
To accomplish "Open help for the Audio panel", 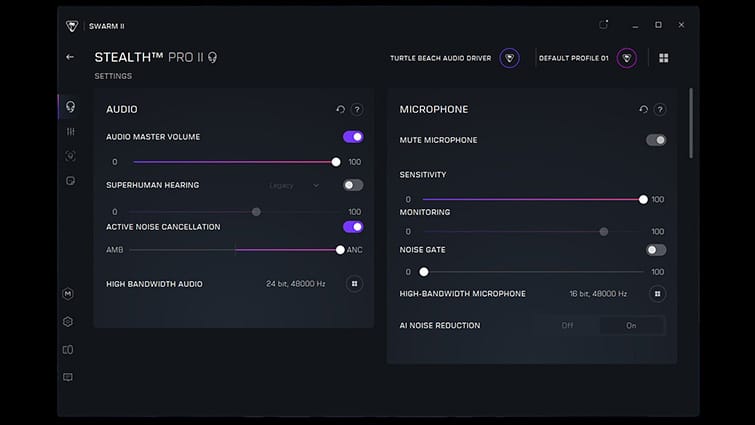I will click(x=357, y=110).
